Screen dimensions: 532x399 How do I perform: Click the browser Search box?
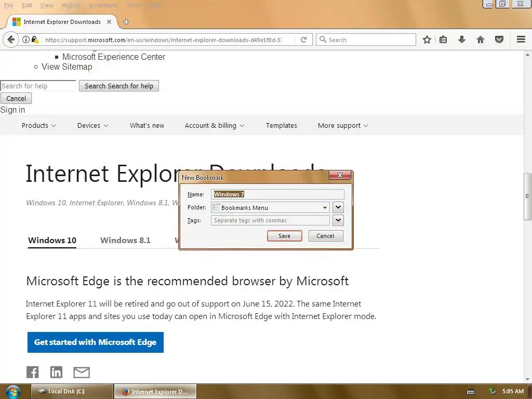point(366,39)
